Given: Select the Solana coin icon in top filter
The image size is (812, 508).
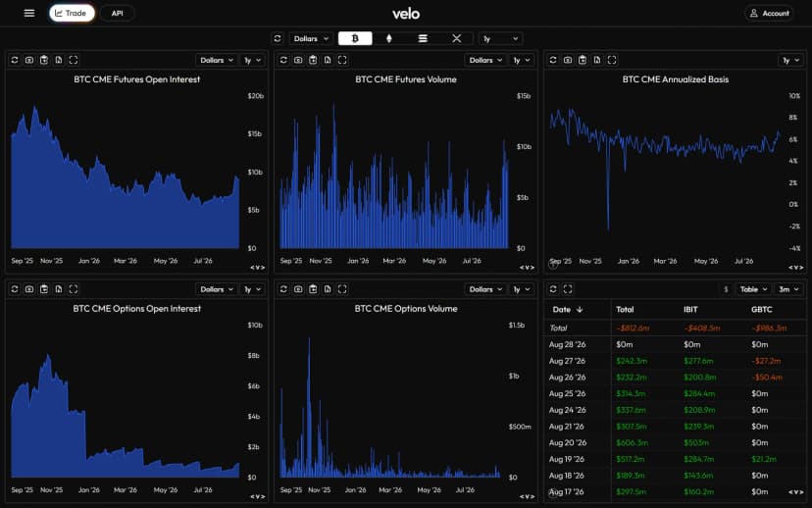Looking at the screenshot, I should 423,38.
